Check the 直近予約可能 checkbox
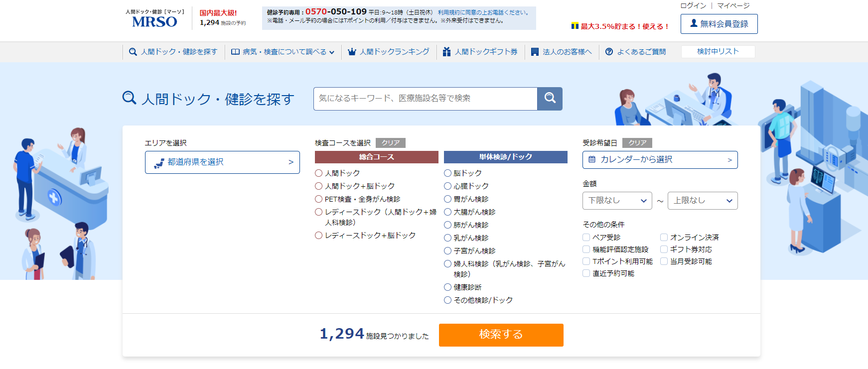The width and height of the screenshot is (868, 369). 586,273
